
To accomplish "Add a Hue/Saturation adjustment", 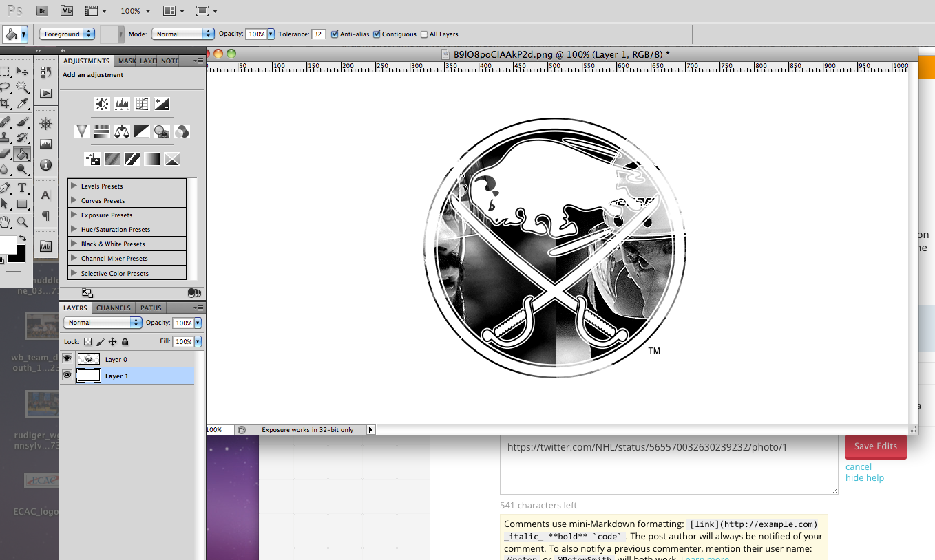I will coord(102,131).
